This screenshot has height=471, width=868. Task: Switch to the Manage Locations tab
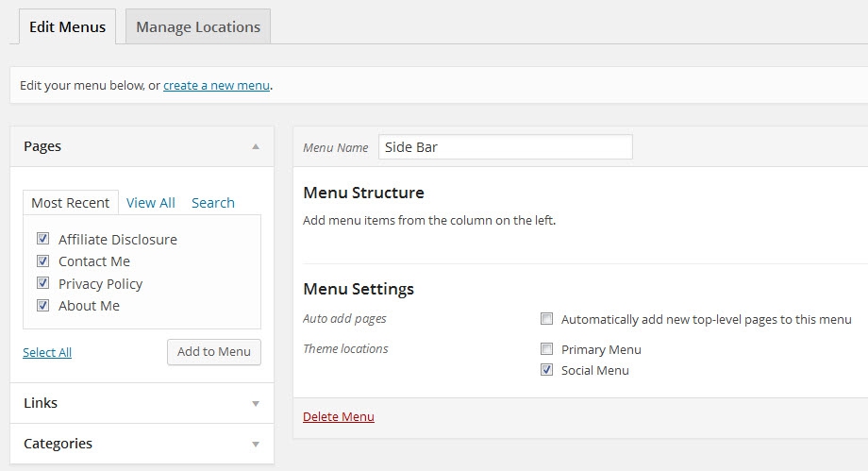click(x=197, y=26)
